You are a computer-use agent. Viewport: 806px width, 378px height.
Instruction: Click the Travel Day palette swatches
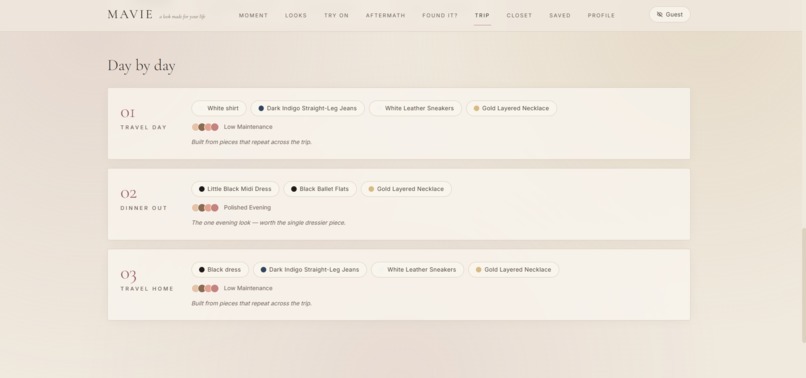coord(205,127)
